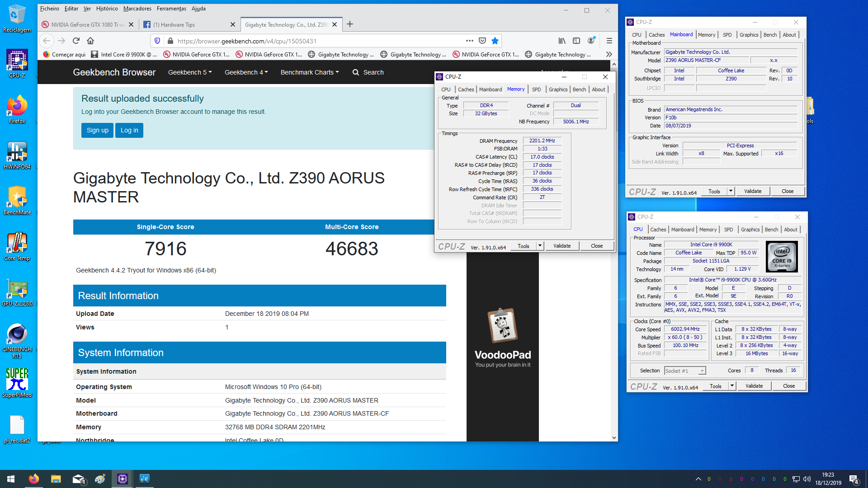
Task: Open the GPU-Z.2.28.0 desktop icon
Action: (17, 292)
